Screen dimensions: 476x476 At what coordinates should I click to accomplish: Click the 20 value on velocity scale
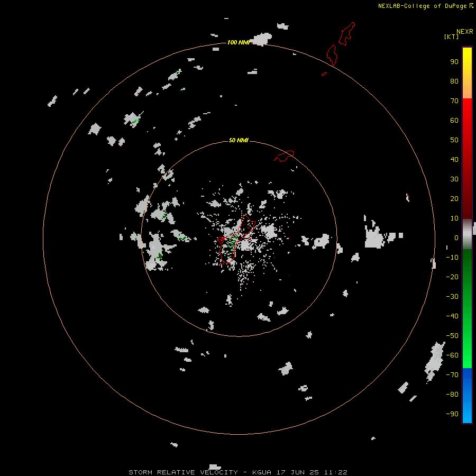pyautogui.click(x=454, y=199)
